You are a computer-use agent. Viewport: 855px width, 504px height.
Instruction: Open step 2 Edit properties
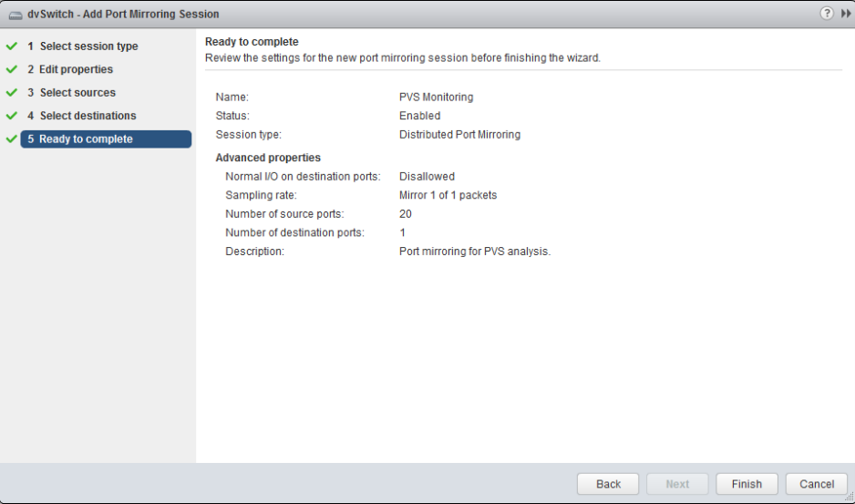[x=76, y=69]
